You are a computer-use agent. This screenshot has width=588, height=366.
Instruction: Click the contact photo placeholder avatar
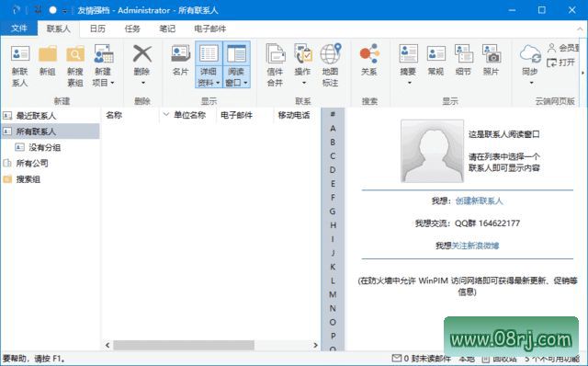click(432, 151)
